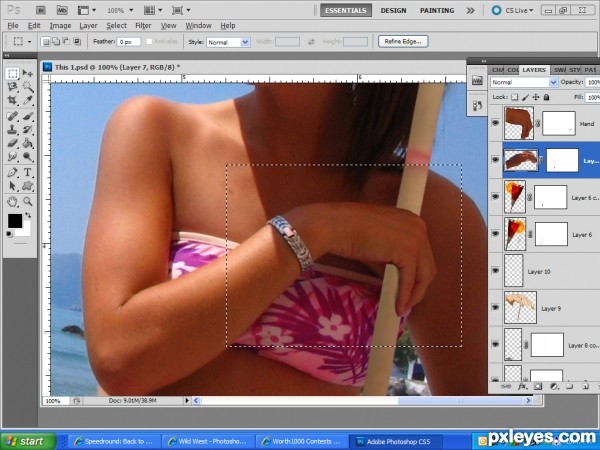
Task: Switch to the Design workspace
Action: coord(393,10)
